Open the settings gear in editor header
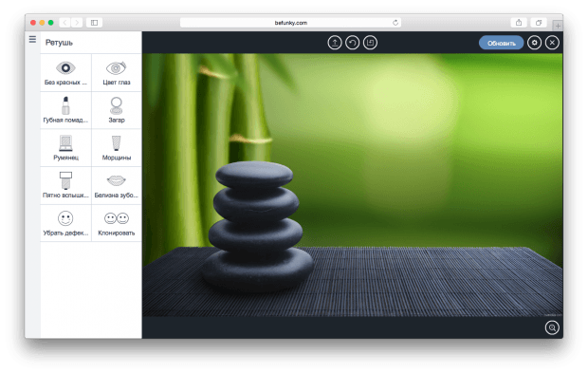This screenshot has width=588, height=374. tap(534, 43)
